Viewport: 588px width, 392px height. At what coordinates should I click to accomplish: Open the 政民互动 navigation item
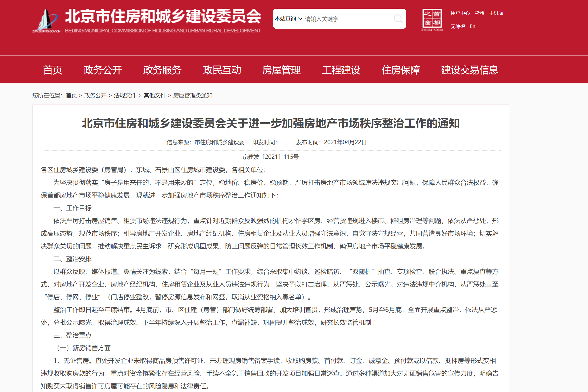222,70
